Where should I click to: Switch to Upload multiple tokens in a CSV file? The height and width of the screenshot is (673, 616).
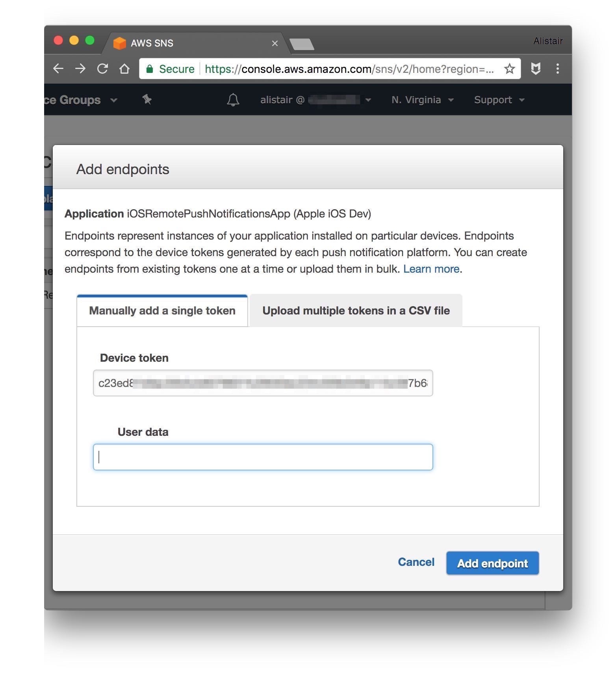(x=356, y=310)
